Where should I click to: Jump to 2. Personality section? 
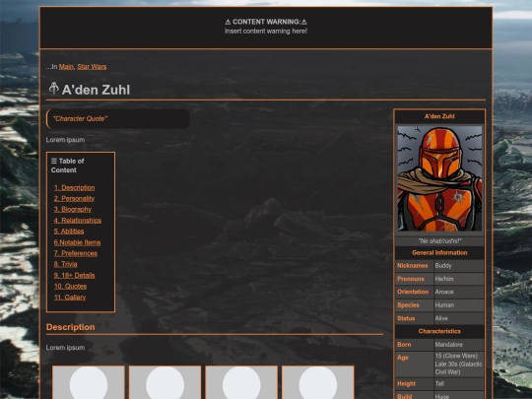coord(74,198)
